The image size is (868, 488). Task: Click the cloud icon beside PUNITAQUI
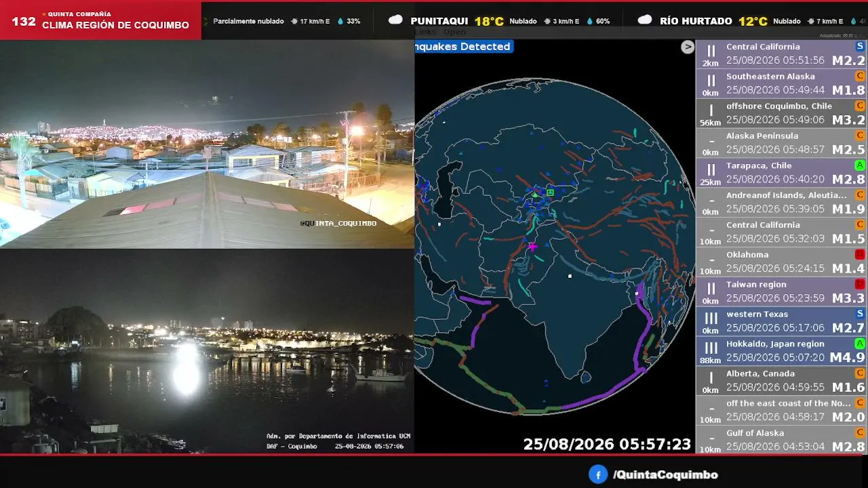click(395, 20)
